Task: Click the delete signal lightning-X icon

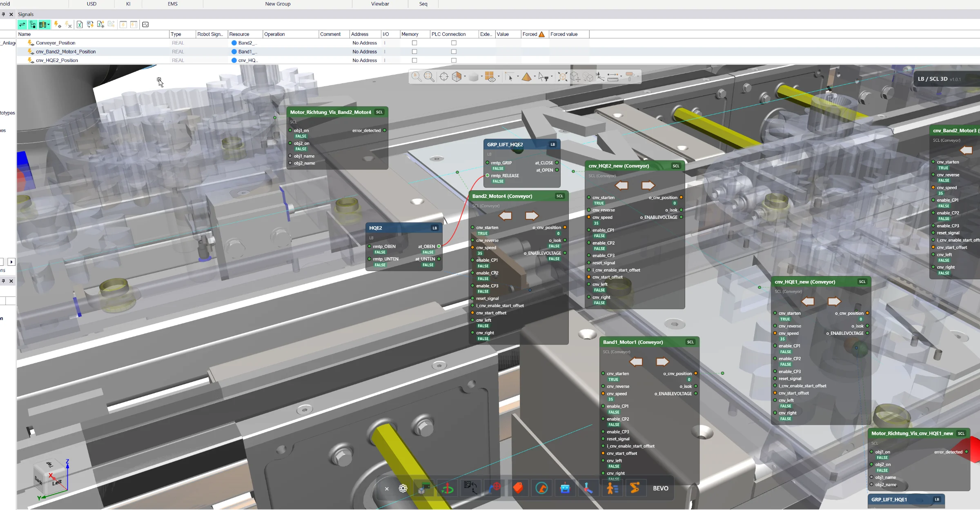Action: [x=68, y=24]
